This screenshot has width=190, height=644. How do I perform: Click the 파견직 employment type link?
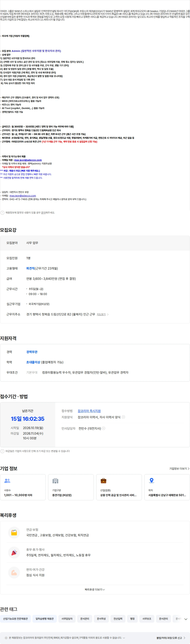click(x=30, y=269)
